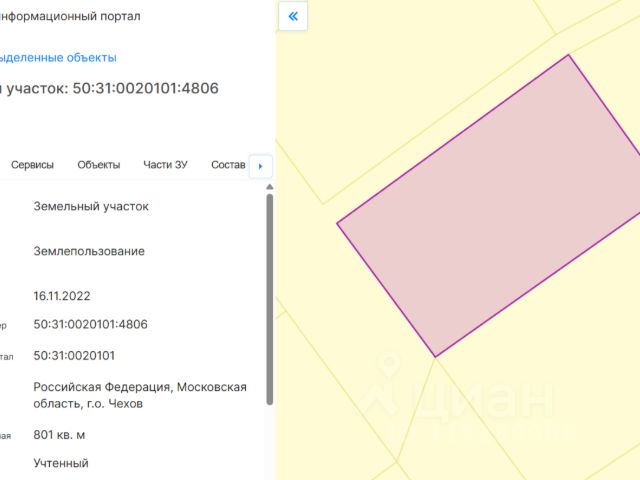This screenshot has width=640, height=480.
Task: Open the Сервисы tab
Action: (x=32, y=165)
